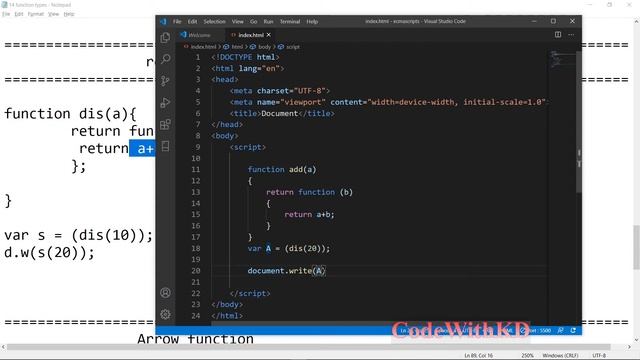Open Notepad's File menu
Image resolution: width=640 pixels, height=360 pixels.
coord(6,14)
